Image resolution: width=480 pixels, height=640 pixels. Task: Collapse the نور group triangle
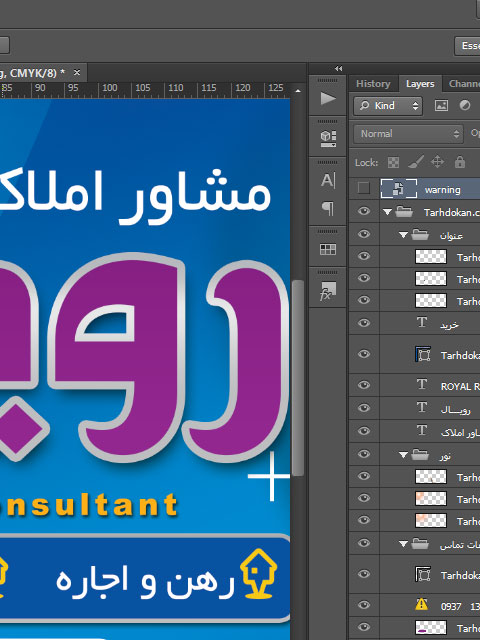[403, 454]
